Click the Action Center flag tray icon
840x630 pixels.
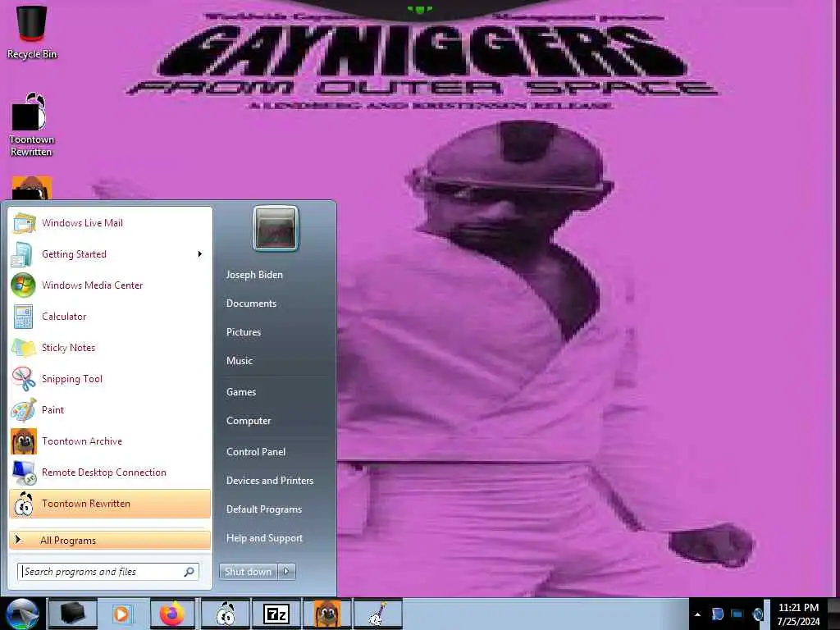[x=717, y=614]
